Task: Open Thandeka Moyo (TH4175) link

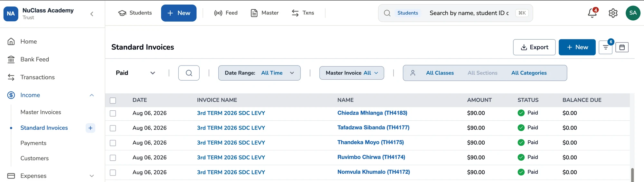Action: 371,142
